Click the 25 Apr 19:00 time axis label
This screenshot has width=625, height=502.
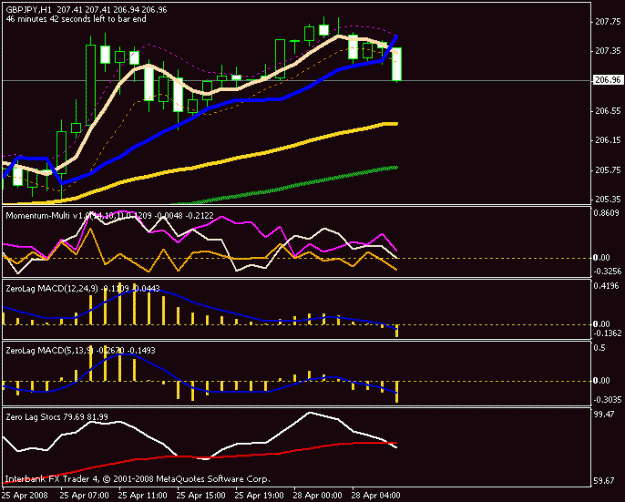click(259, 496)
